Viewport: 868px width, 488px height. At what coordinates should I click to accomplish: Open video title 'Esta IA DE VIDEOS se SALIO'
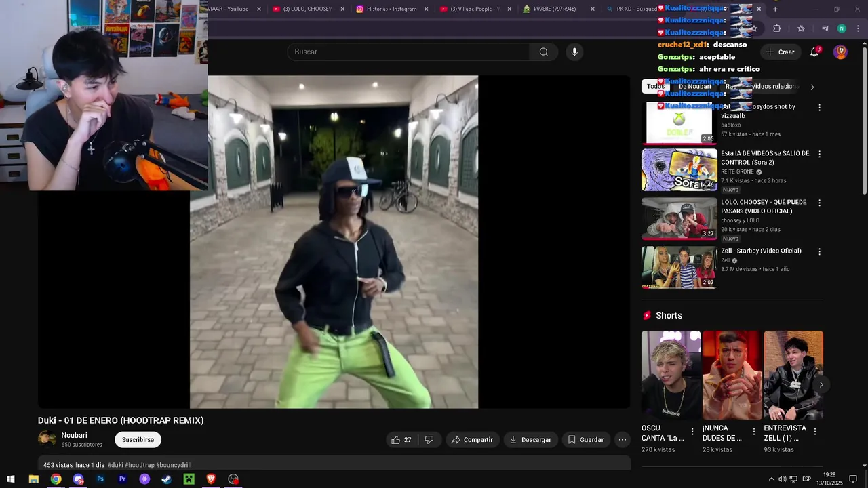coord(765,158)
